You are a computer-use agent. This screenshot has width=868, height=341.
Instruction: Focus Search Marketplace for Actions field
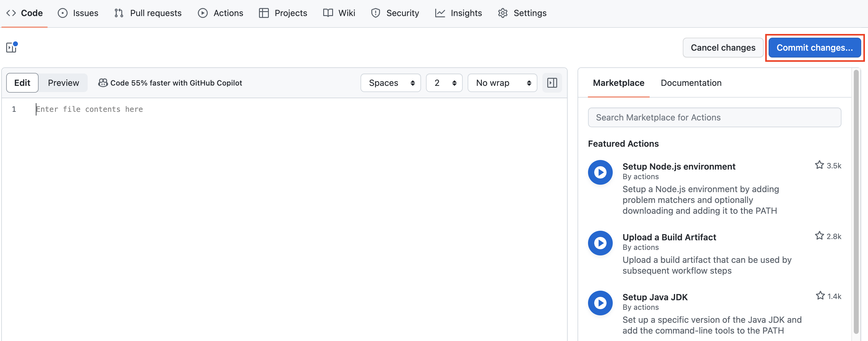coord(714,117)
